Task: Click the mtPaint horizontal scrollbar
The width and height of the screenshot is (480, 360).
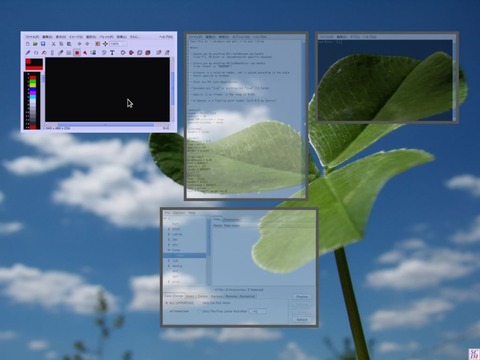Action: pos(106,125)
